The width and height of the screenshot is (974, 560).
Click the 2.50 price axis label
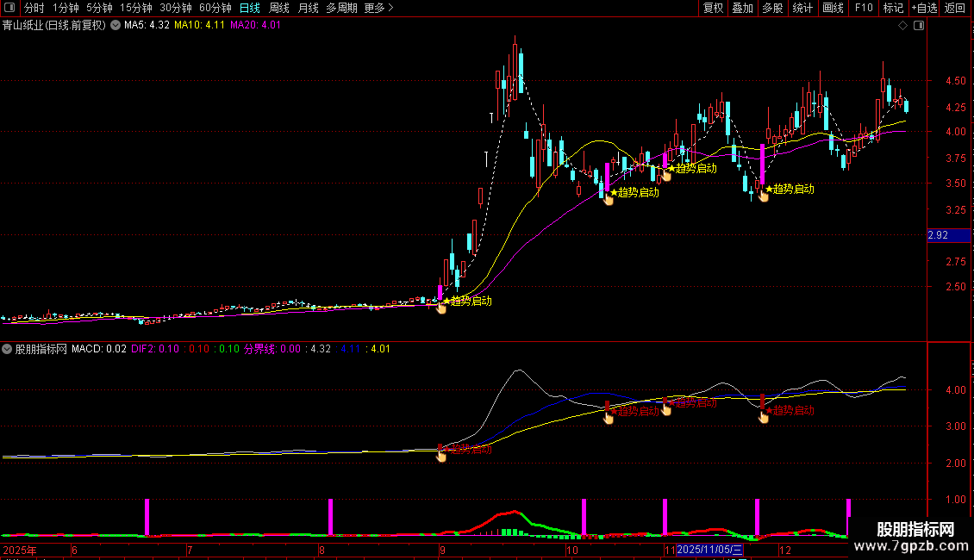coord(956,287)
